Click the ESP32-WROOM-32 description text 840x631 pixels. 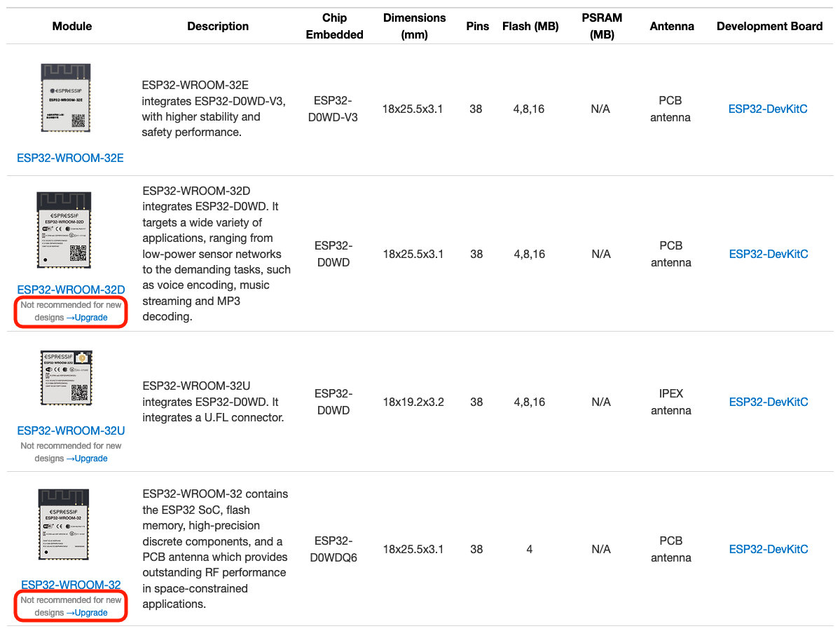(215, 549)
